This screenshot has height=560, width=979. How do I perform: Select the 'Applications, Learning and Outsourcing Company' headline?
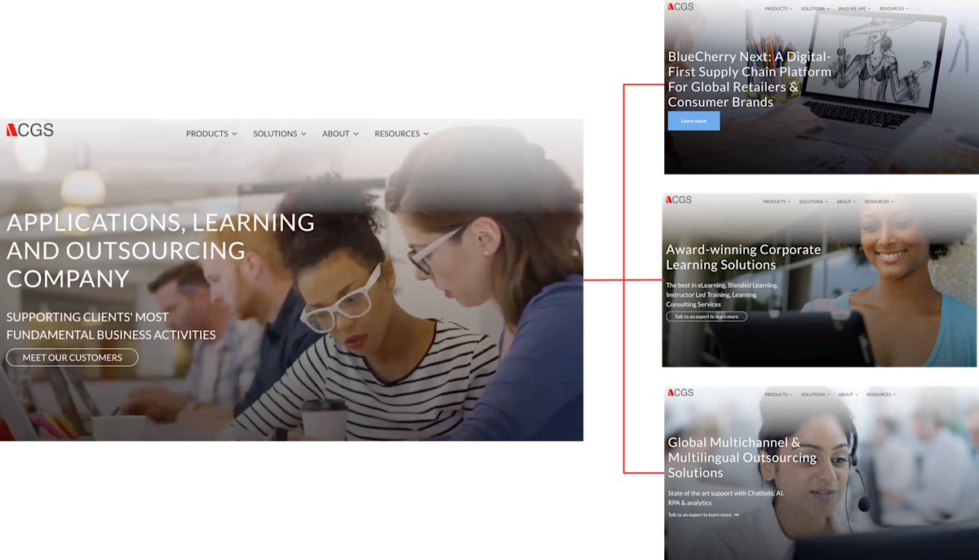coord(161,250)
